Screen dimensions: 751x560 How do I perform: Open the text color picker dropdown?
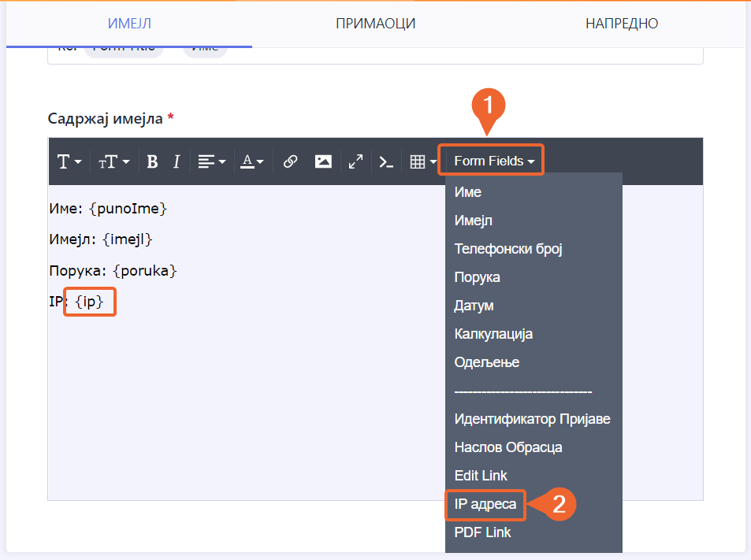[x=252, y=161]
